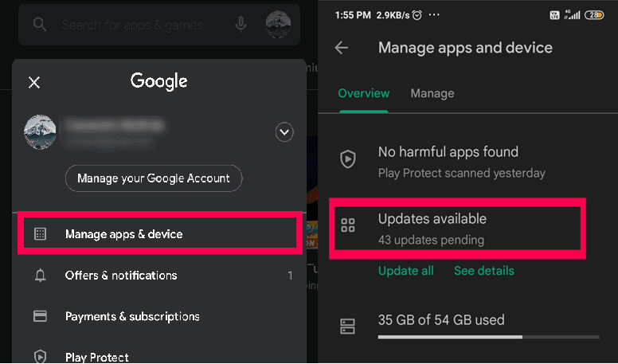The height and width of the screenshot is (364, 618).
Task: Open Payments & subscriptions
Action: click(132, 316)
